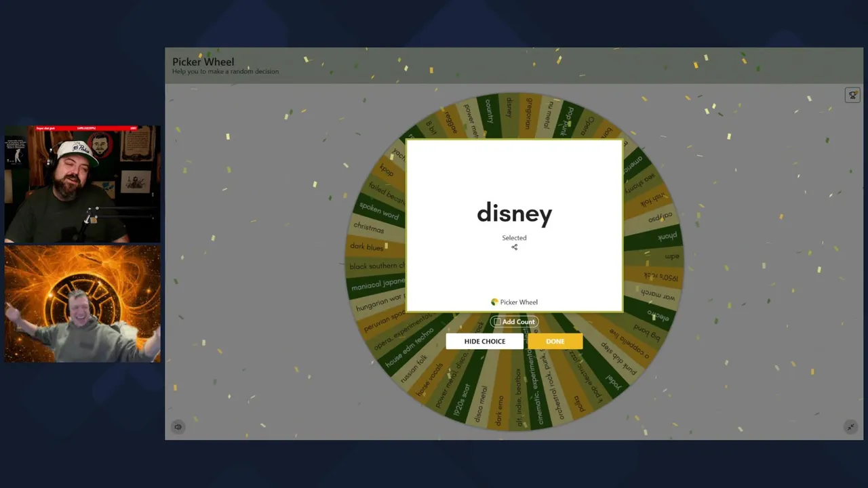Click the 'a cappella live' wheel segment
Screen dimensions: 868x488
click(x=629, y=344)
